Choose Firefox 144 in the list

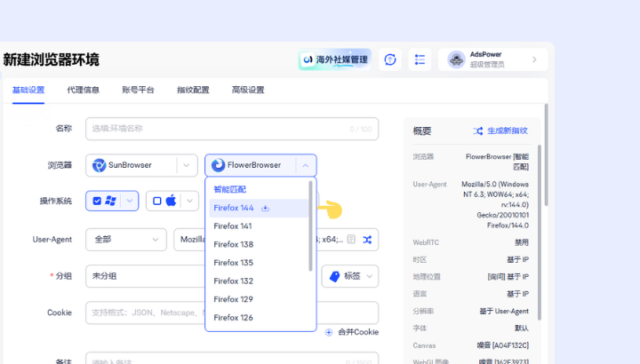259,208
